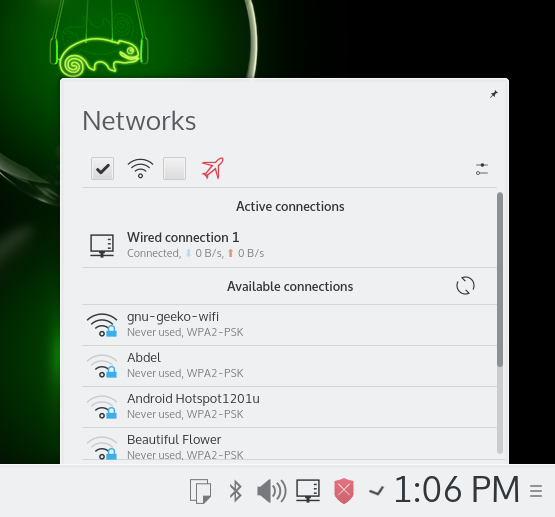Choose Android Hotspot1201u network

[289, 407]
